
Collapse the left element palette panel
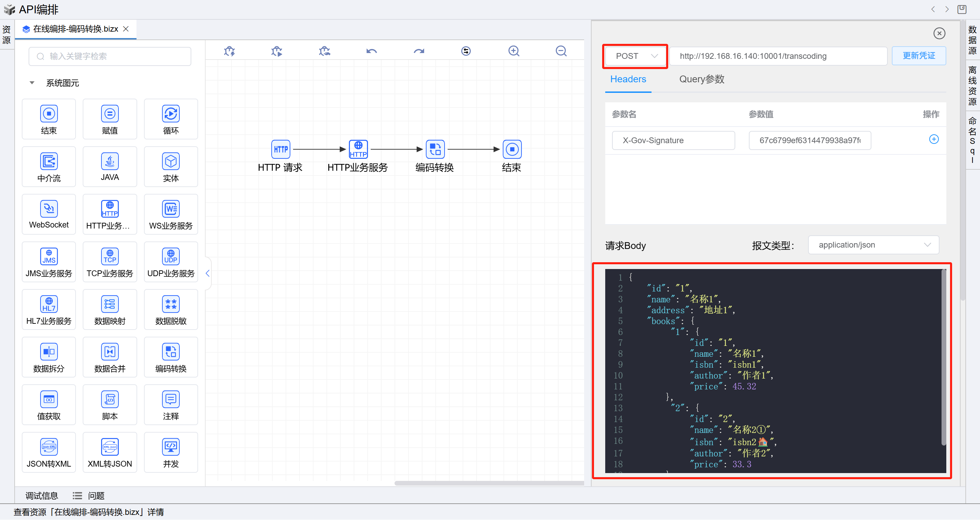coord(207,273)
